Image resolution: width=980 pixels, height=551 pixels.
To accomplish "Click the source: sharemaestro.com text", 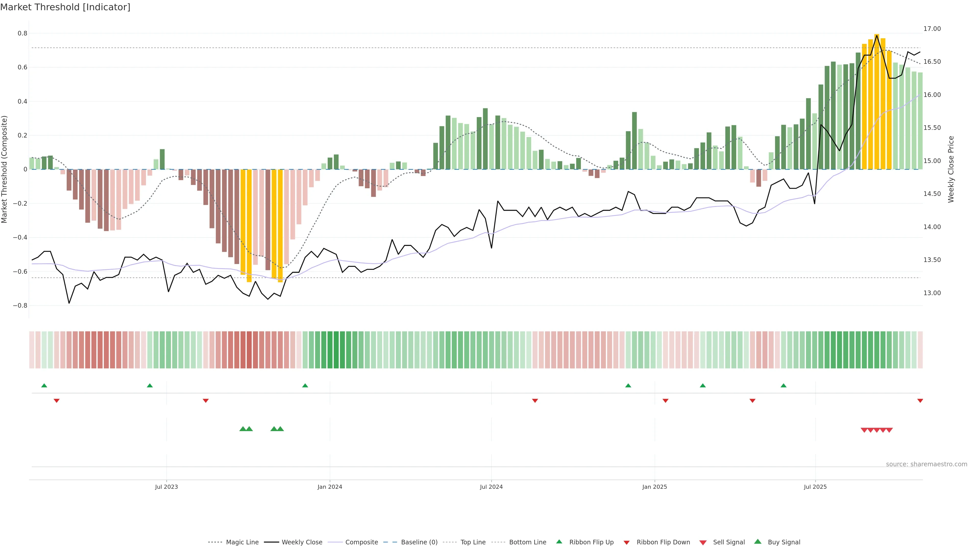I will pyautogui.click(x=926, y=464).
